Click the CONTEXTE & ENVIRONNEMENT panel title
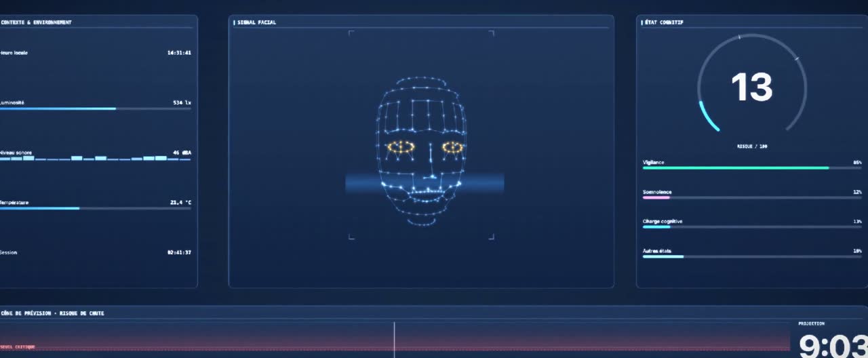The height and width of the screenshot is (358, 868). pos(36,22)
